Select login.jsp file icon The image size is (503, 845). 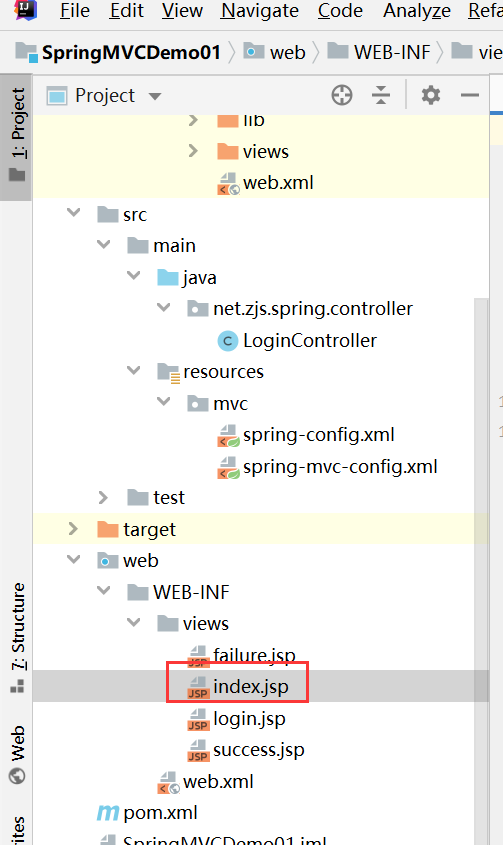(198, 719)
